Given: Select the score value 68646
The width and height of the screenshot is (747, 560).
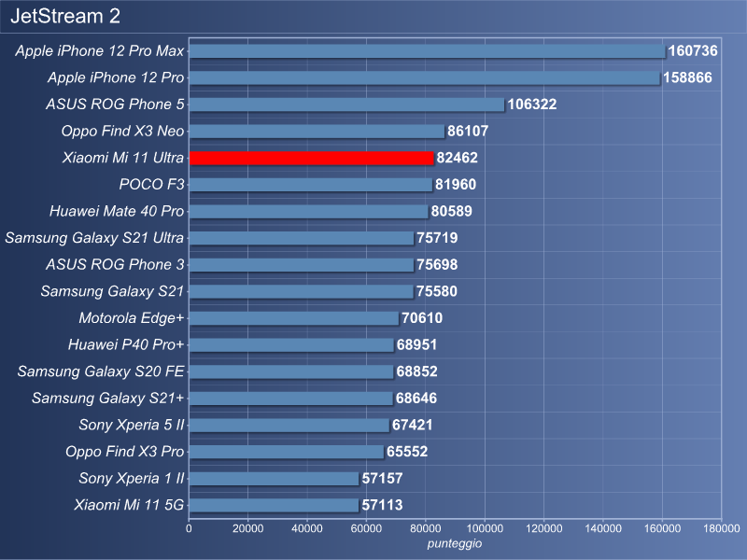Looking at the screenshot, I should coord(416,398).
